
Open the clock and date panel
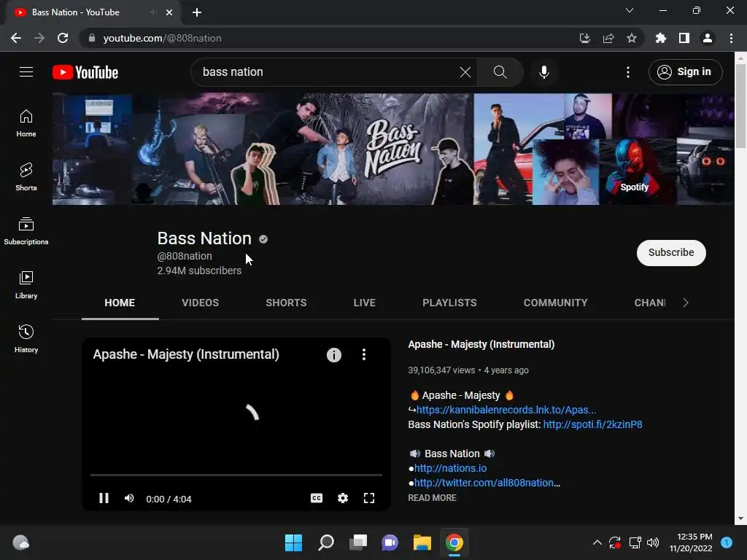[x=691, y=542]
